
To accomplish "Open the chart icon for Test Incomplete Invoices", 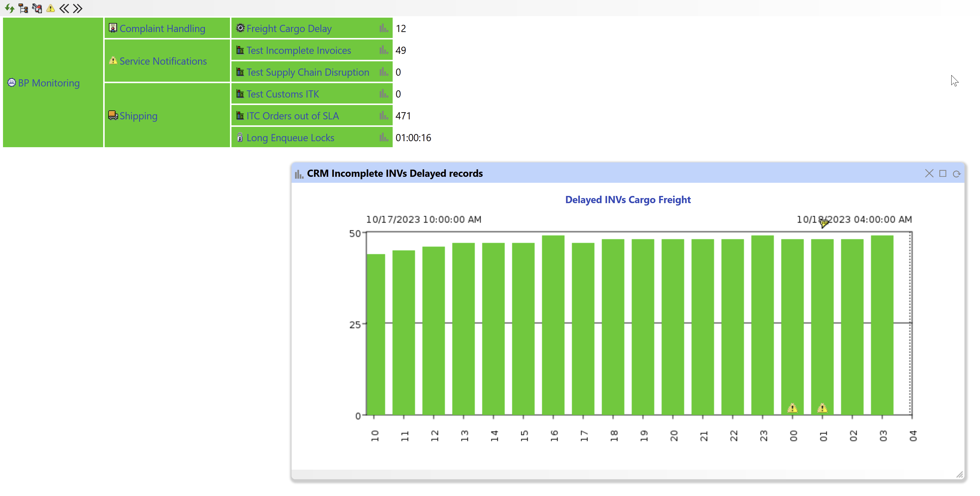I will (x=383, y=50).
